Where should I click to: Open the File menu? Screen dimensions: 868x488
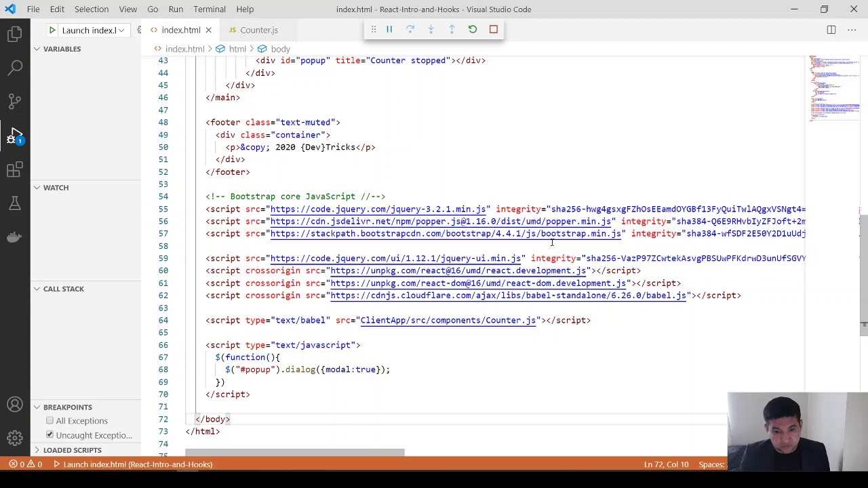coord(33,9)
